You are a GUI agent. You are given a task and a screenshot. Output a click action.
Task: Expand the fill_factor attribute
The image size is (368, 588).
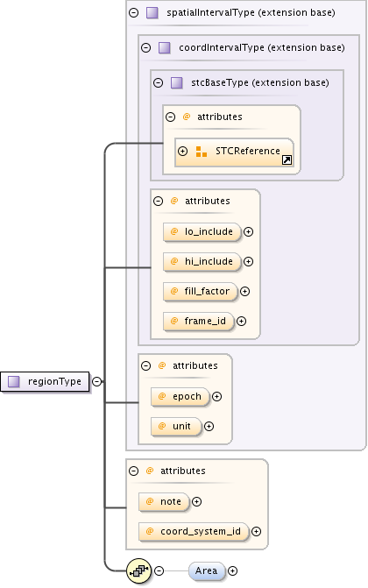(245, 292)
